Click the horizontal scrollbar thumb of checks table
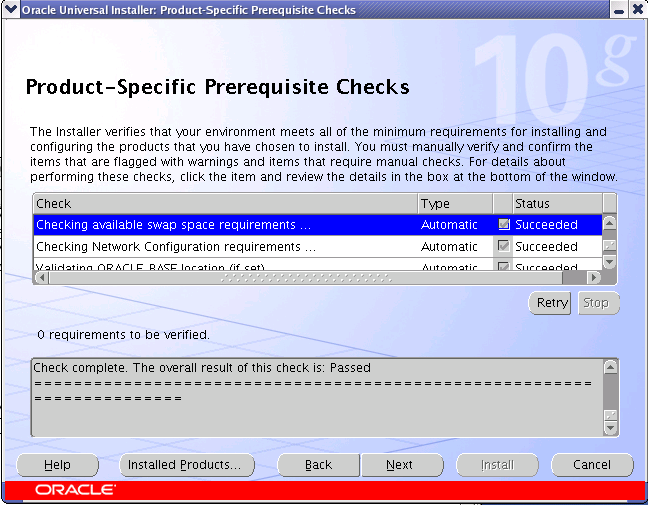The width and height of the screenshot is (648, 505). (x=306, y=277)
